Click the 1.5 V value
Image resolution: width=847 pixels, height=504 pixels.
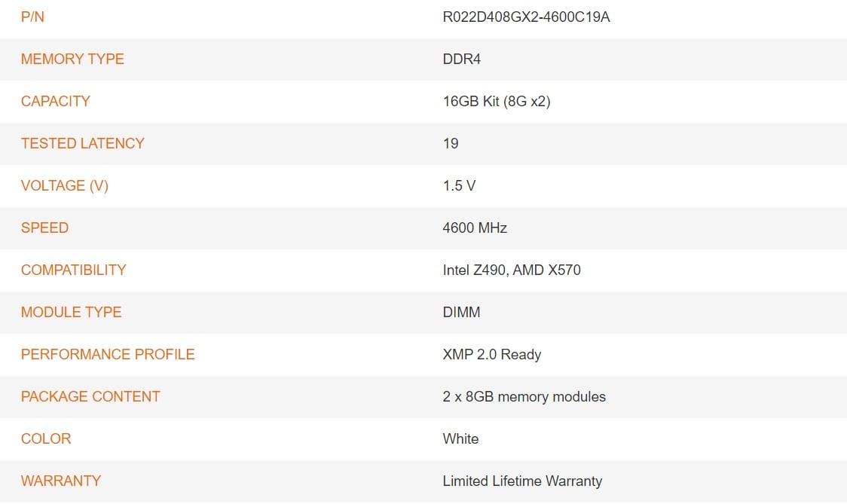click(459, 185)
